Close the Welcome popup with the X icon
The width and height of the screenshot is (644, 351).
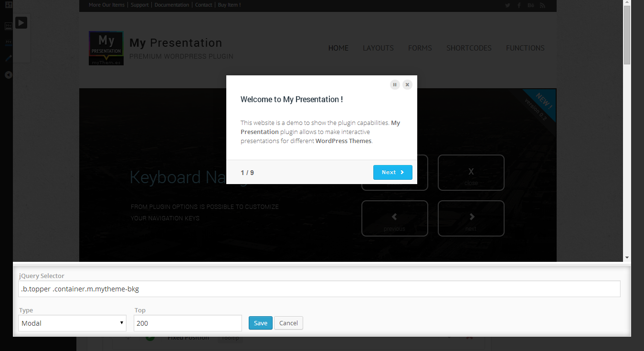(407, 84)
